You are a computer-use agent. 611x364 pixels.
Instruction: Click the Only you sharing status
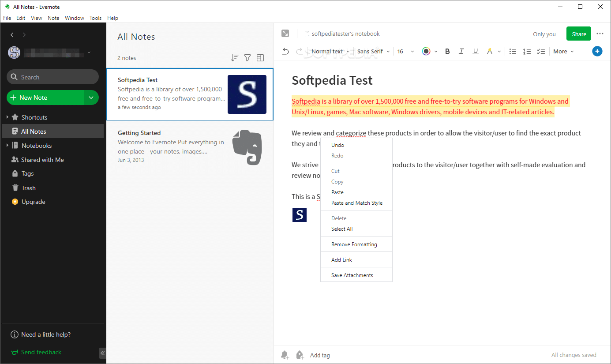544,34
